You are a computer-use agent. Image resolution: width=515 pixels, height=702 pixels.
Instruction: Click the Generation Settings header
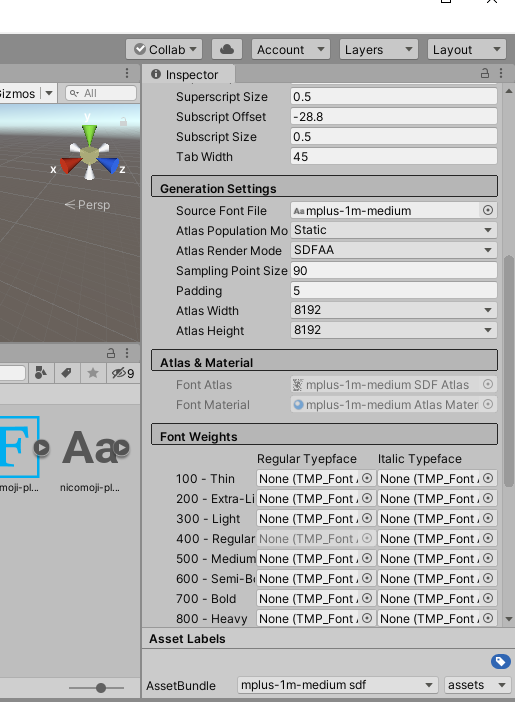pyautogui.click(x=324, y=186)
